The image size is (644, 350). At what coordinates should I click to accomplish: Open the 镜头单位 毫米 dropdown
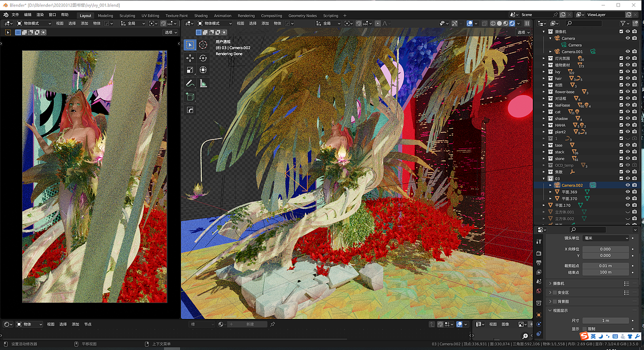coord(606,238)
